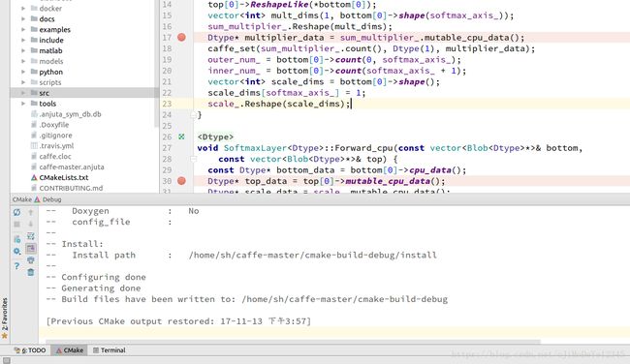The width and height of the screenshot is (630, 364).
Task: Toggle scroll-to-end icon in CMake output
Action: point(31,249)
